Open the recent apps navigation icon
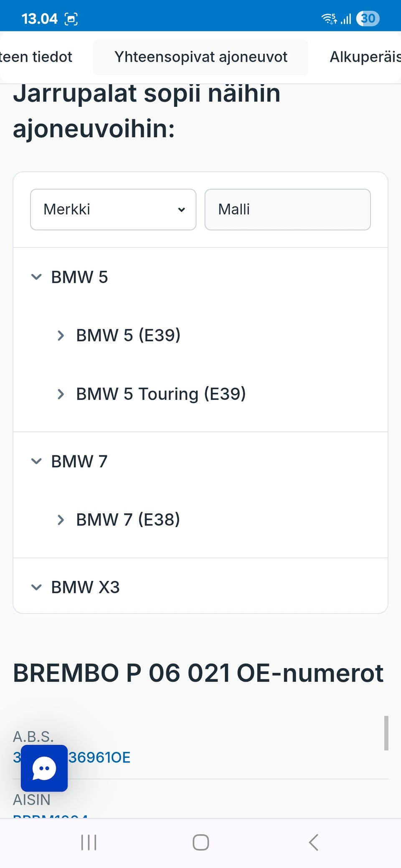401x868 pixels. point(89,842)
